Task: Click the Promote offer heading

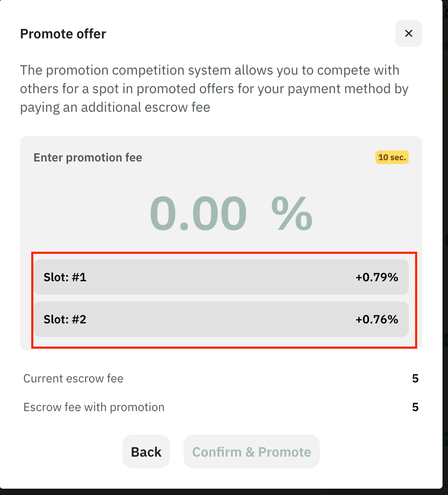Action: (63, 34)
